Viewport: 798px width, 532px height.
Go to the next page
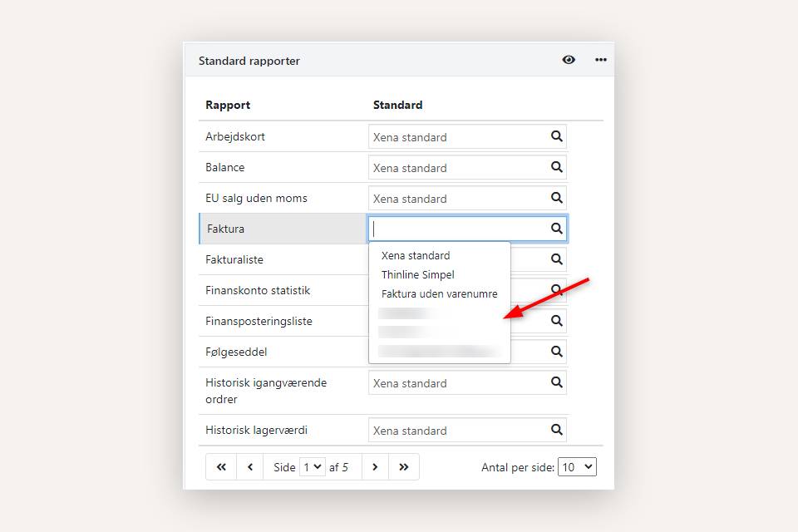(x=375, y=467)
